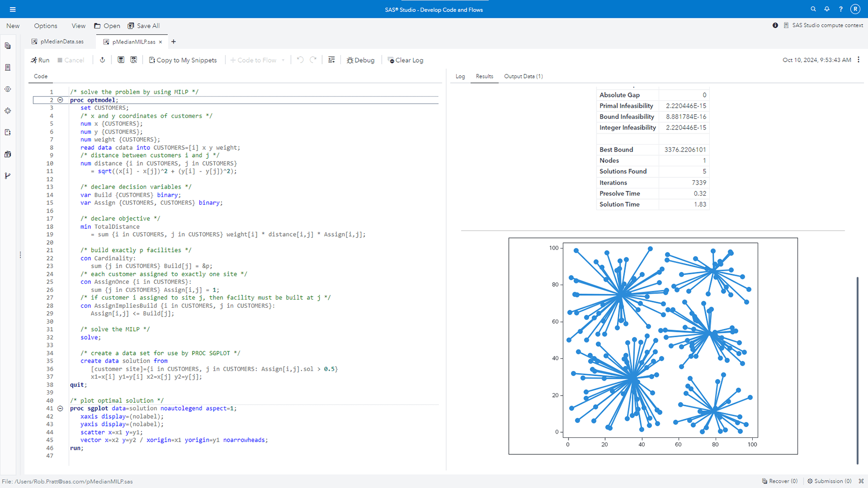This screenshot has height=488, width=868.
Task: Open the Recover (0) link
Action: tap(779, 481)
